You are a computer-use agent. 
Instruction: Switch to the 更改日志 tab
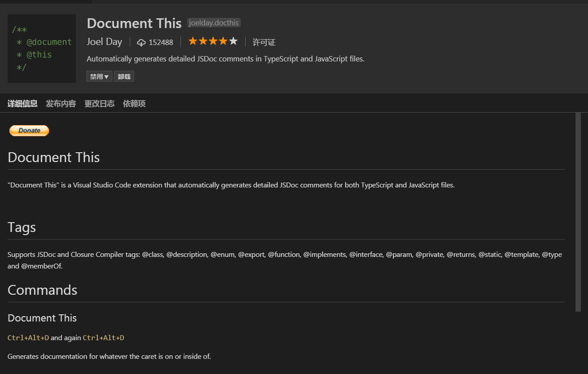(x=99, y=104)
